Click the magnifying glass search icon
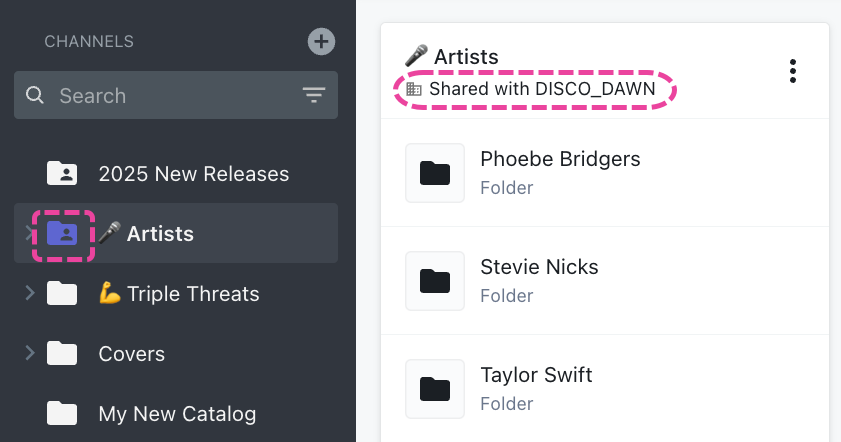841x442 pixels. tap(35, 95)
